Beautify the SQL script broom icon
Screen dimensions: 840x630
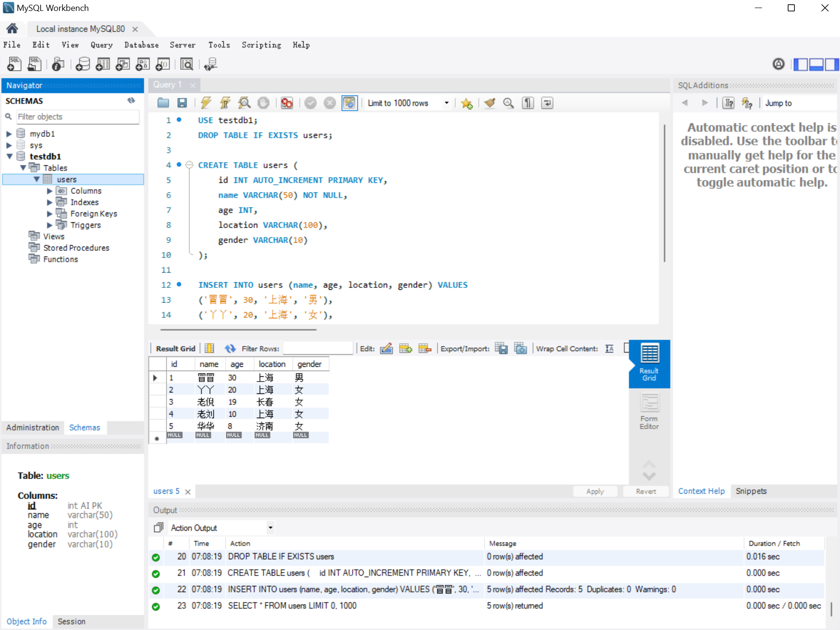490,103
